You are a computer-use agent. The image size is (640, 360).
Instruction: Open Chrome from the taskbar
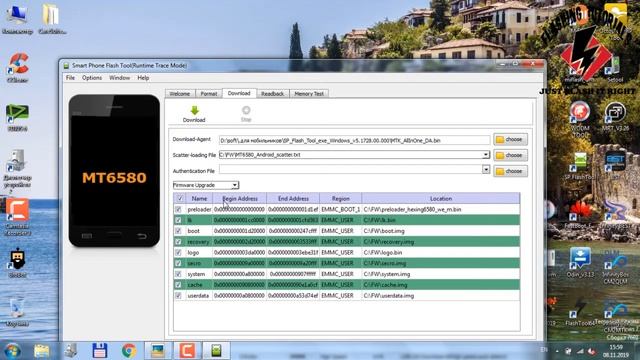tap(129, 351)
